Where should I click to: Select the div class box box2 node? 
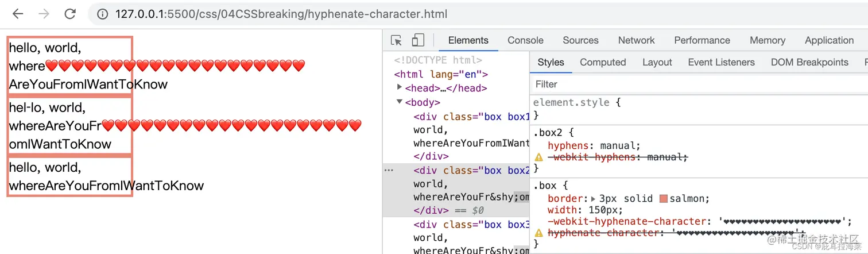point(471,171)
